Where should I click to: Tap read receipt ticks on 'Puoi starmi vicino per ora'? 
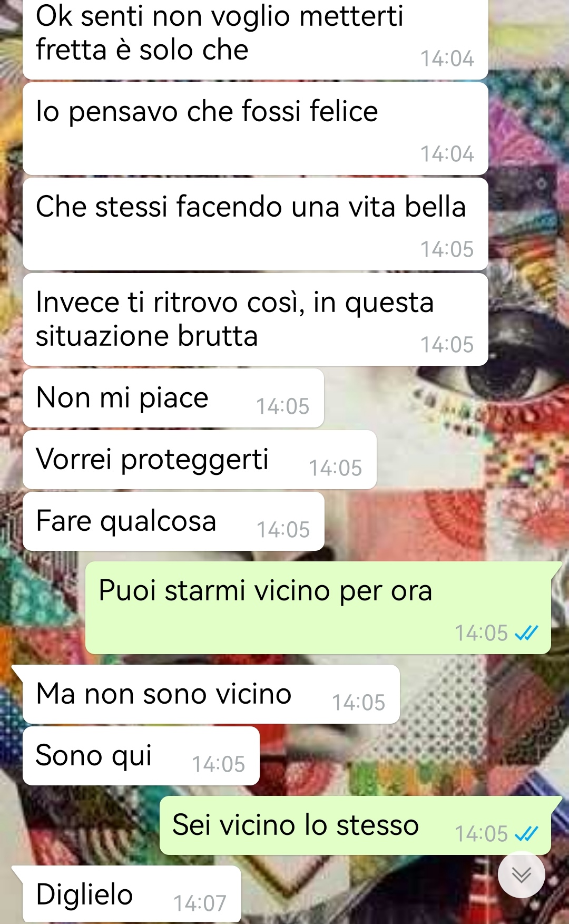pos(526,633)
